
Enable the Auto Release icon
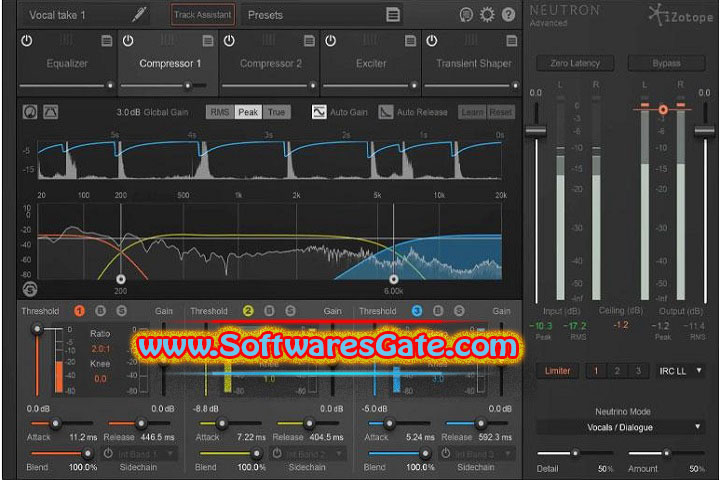[385, 112]
